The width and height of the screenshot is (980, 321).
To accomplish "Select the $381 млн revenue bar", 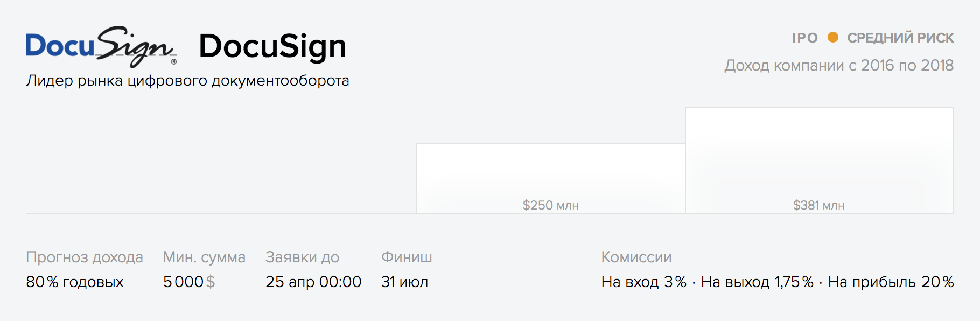I will coord(820,160).
